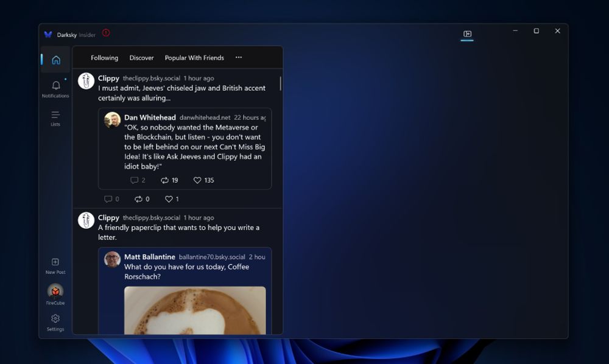Viewport: 609px width, 364px height.
Task: Click the feed scrollbar thumb
Action: point(280,84)
